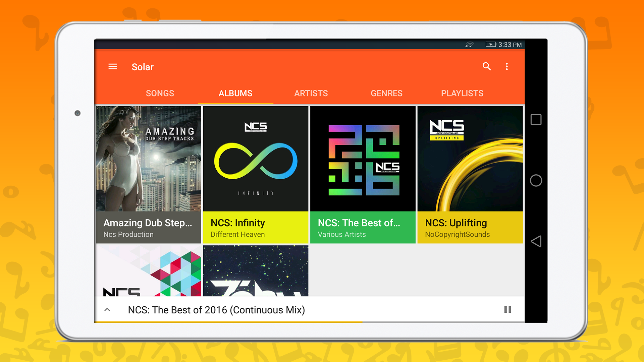644x362 pixels.
Task: Pause the currently playing track
Action: click(508, 310)
